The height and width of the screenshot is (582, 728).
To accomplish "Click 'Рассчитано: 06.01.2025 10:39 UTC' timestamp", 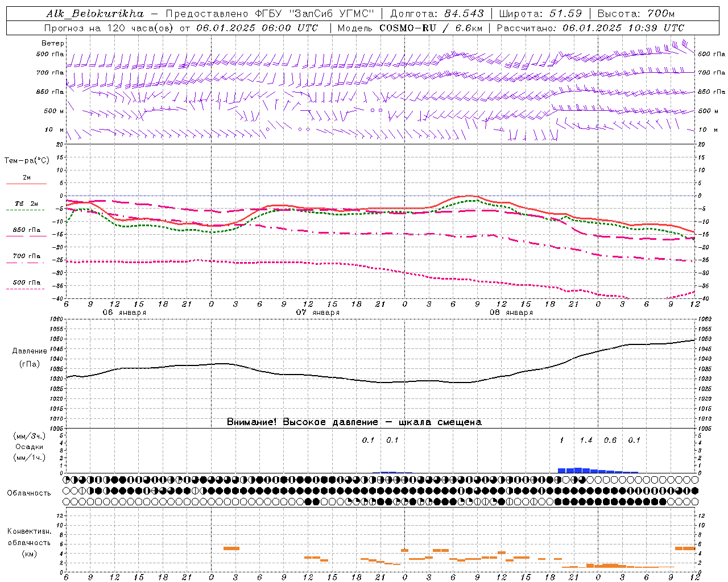I will [x=590, y=28].
